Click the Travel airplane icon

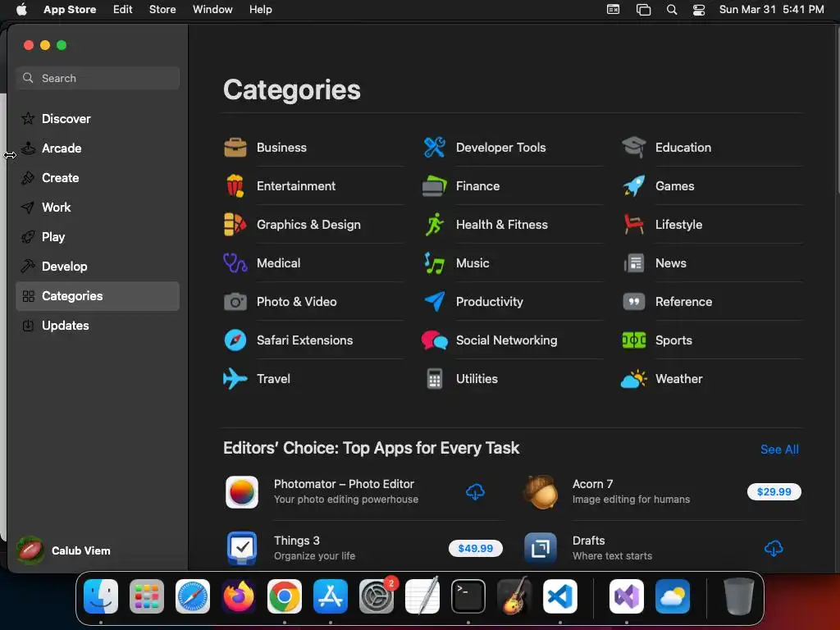click(235, 379)
